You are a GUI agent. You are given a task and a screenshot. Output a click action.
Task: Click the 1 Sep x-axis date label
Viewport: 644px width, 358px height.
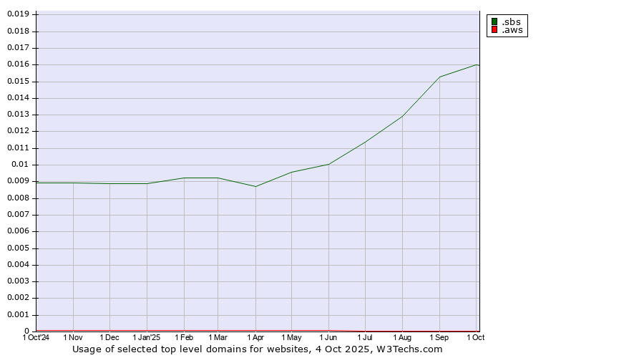(x=439, y=337)
